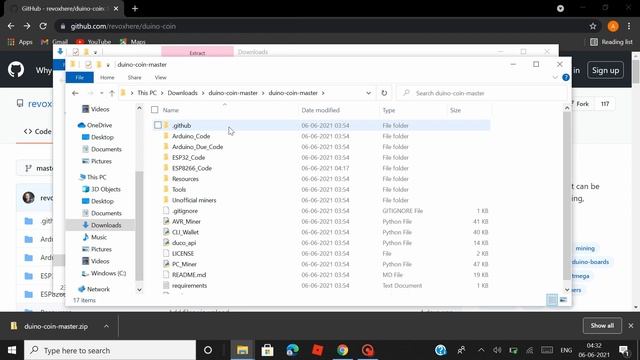Select OneDrive in the navigation pane

tap(99, 125)
